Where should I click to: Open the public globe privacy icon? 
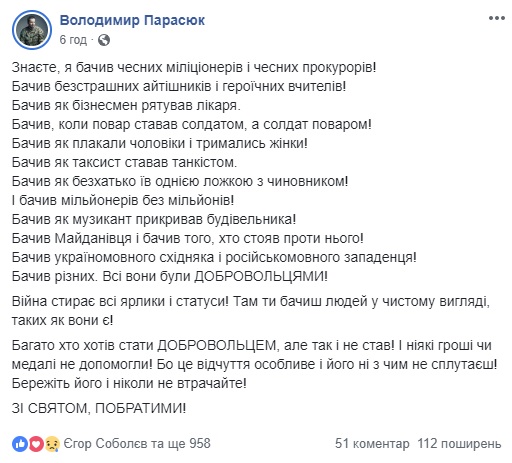pos(104,40)
